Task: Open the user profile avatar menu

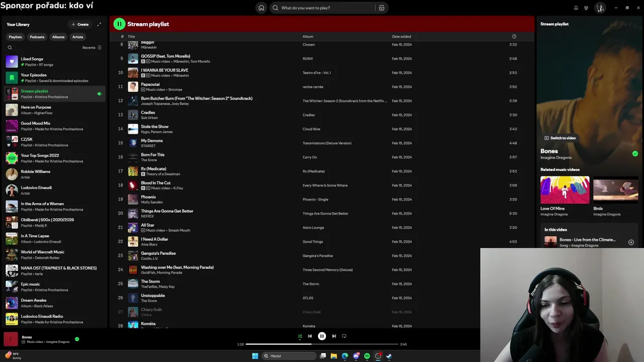Action: [x=600, y=8]
